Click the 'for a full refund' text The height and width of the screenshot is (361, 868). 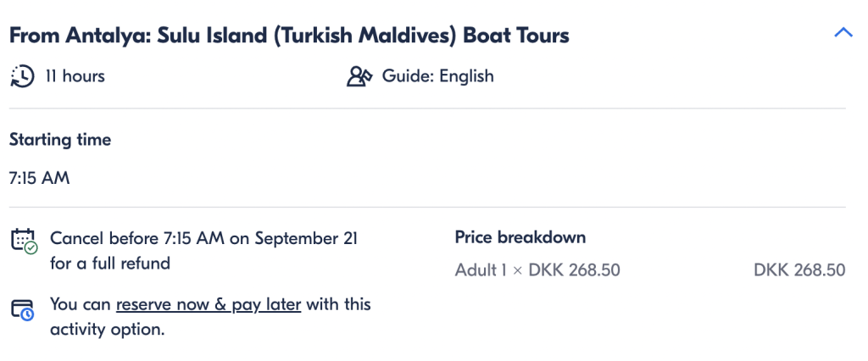110,263
